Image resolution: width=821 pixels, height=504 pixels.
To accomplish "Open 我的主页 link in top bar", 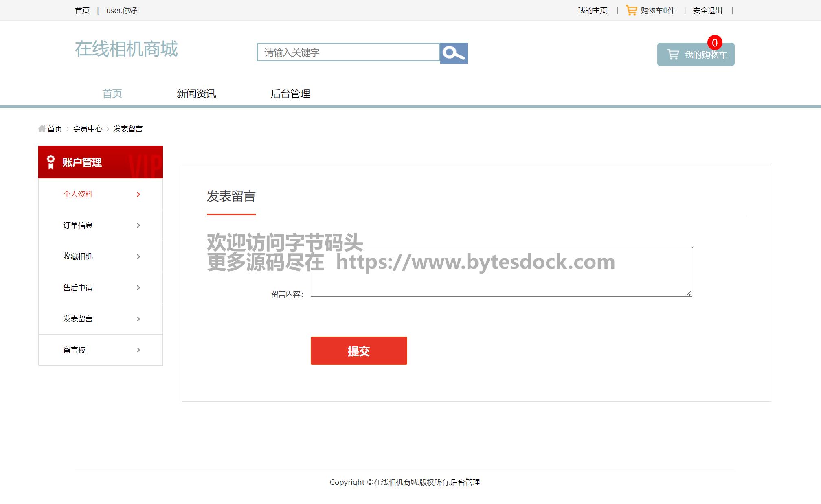I will (x=592, y=10).
